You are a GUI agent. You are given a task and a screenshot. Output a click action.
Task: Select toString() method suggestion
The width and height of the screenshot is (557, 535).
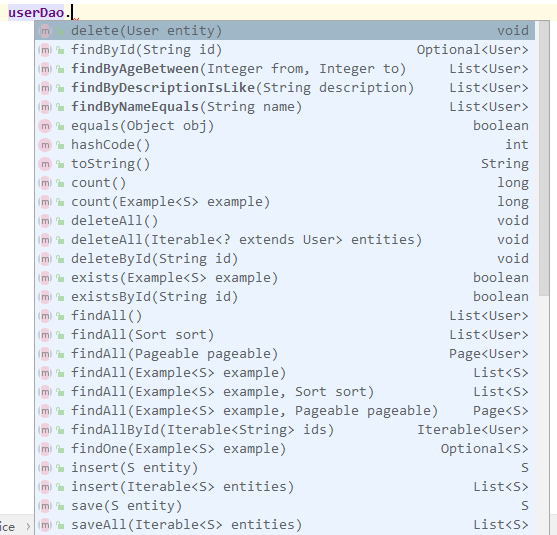pyautogui.click(x=285, y=164)
